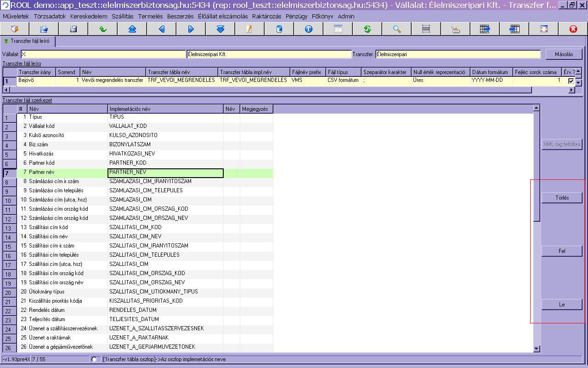This screenshot has width=588, height=368.
Task: Open the Pénzügy menu
Action: [296, 16]
